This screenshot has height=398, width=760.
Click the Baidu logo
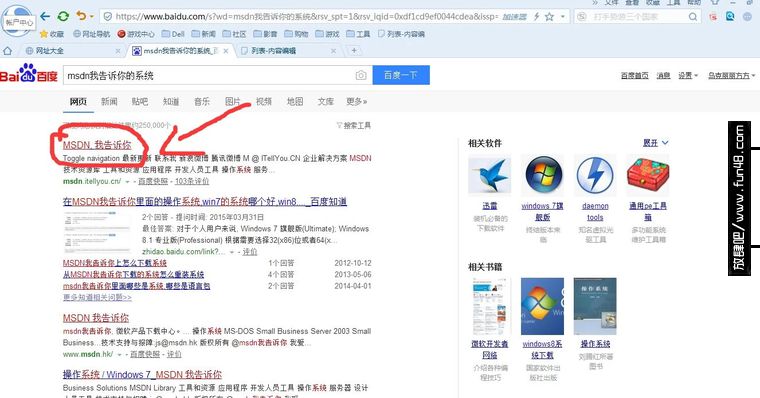[x=29, y=74]
